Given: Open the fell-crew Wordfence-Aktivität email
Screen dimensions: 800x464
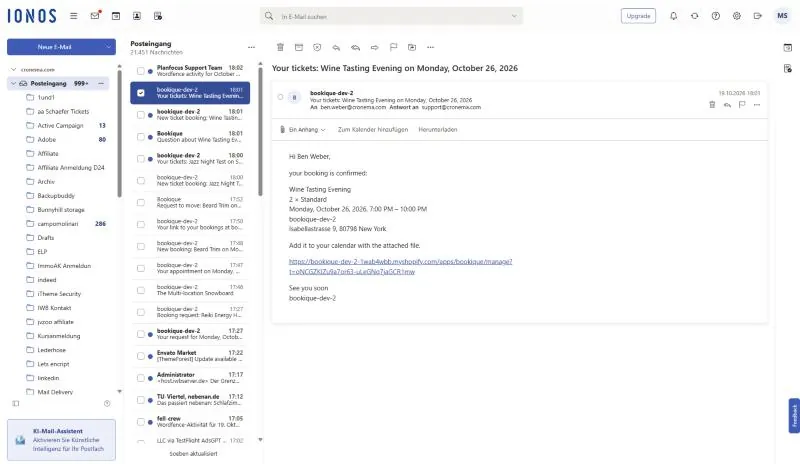Looking at the screenshot, I should coord(190,422).
